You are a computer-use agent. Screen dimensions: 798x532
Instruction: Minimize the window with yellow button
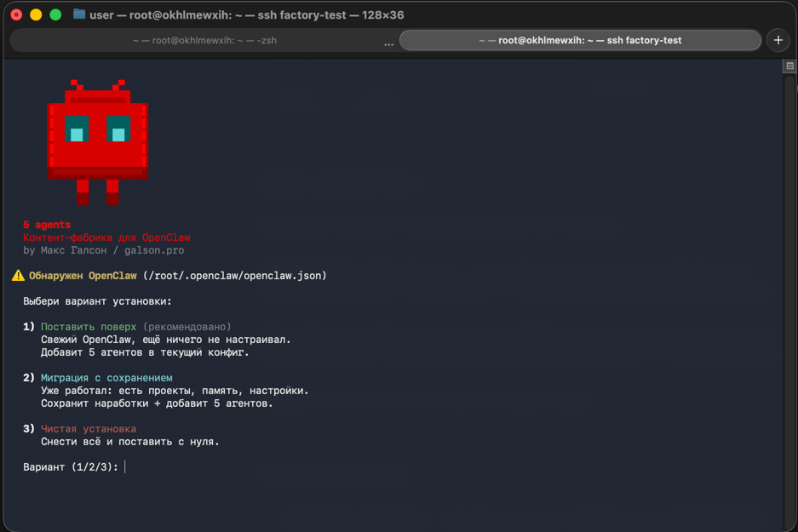[36, 14]
